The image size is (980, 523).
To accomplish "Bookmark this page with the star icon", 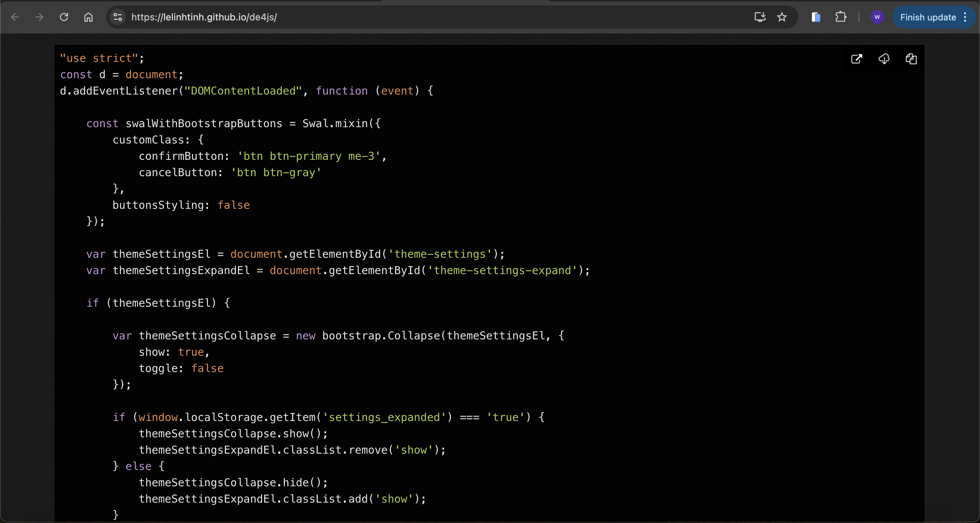I will [782, 17].
